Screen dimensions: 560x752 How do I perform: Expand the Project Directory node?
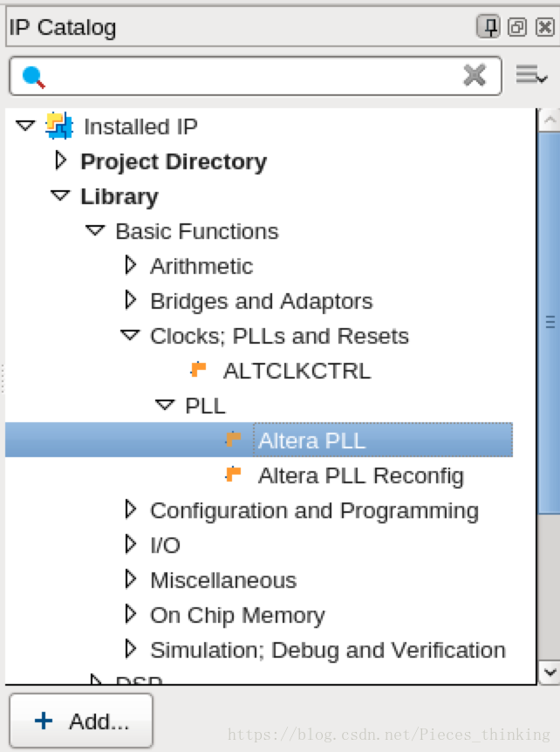[x=60, y=161]
